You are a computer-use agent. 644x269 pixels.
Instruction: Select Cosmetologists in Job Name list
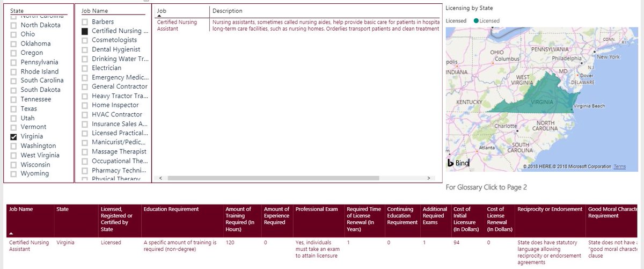tap(85, 40)
